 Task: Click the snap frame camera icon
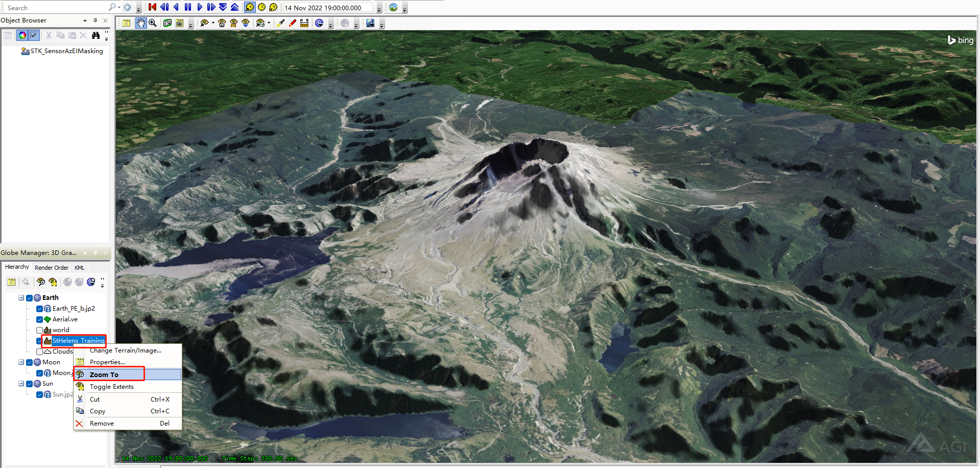(167, 23)
